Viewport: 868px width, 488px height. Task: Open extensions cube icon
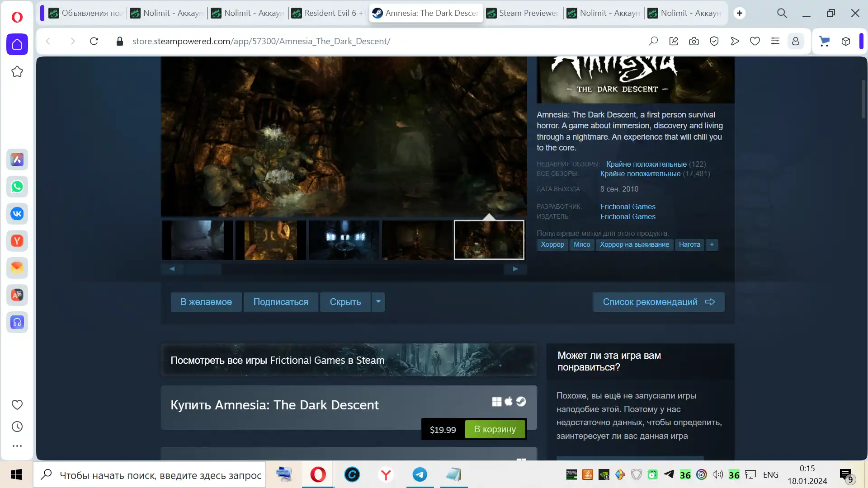pyautogui.click(x=846, y=41)
